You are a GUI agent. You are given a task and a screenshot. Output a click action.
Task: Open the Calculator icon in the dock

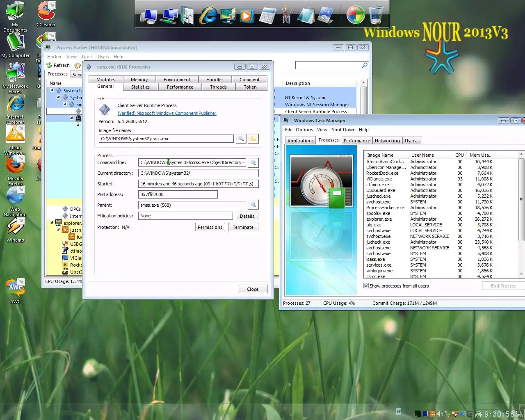point(267,16)
